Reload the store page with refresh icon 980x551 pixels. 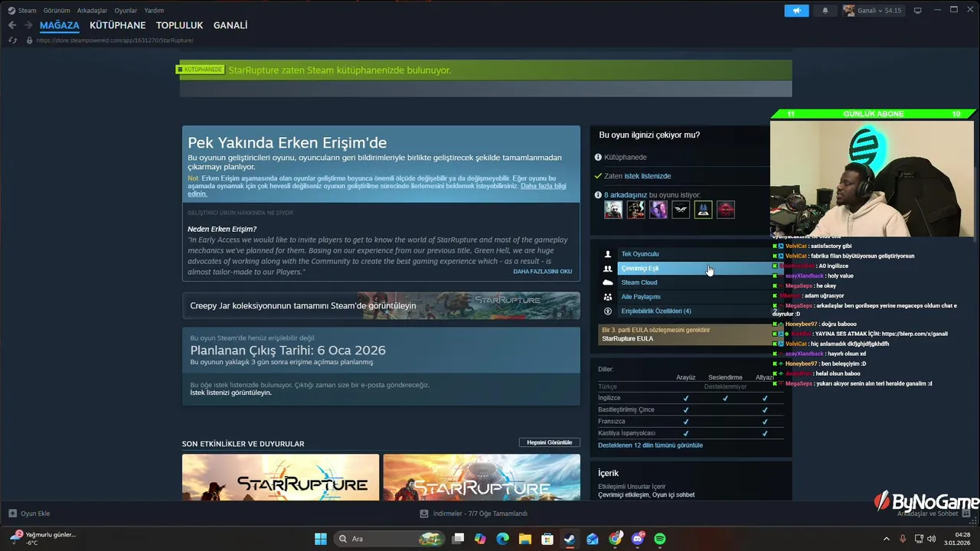coord(12,40)
